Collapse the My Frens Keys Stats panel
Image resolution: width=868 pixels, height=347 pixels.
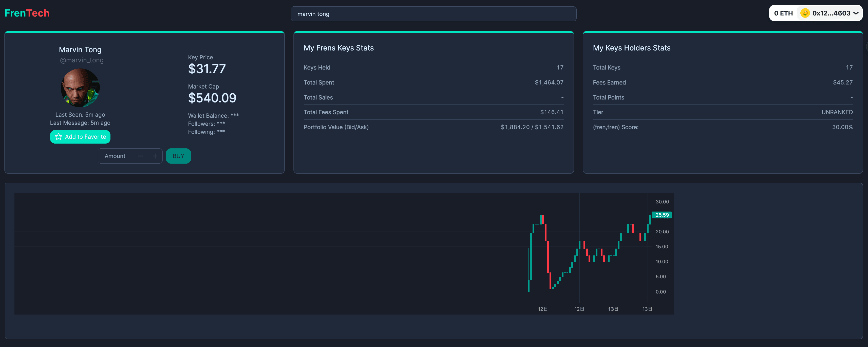[x=339, y=48]
